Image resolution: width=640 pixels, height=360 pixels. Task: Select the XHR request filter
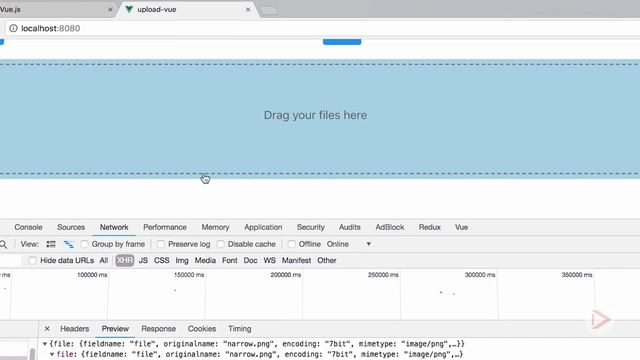(x=124, y=260)
